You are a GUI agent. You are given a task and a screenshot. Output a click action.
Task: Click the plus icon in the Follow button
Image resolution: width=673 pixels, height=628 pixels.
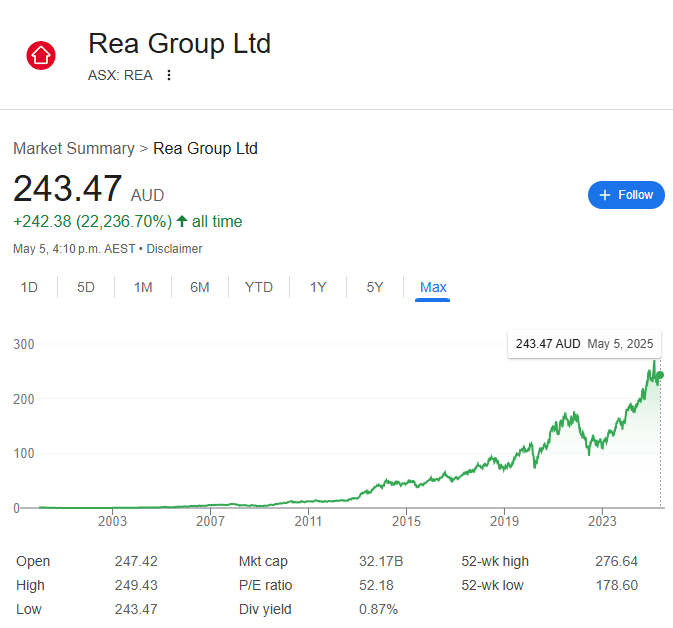click(605, 195)
